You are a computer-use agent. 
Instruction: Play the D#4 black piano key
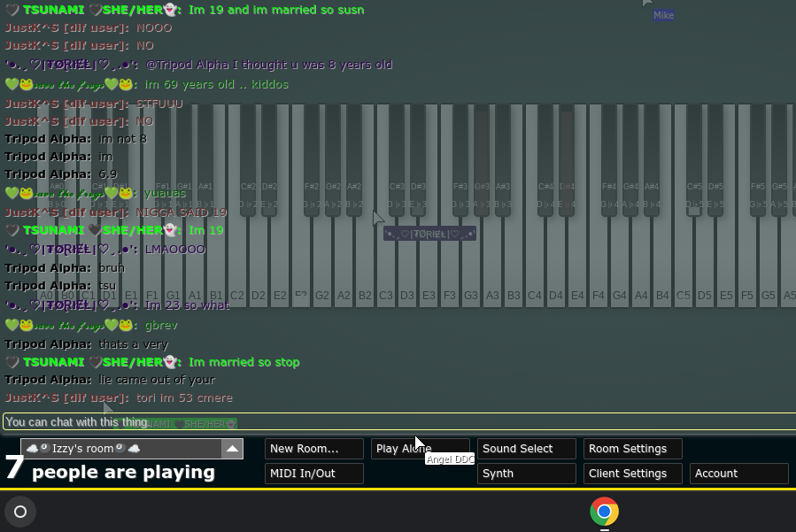[x=567, y=160]
